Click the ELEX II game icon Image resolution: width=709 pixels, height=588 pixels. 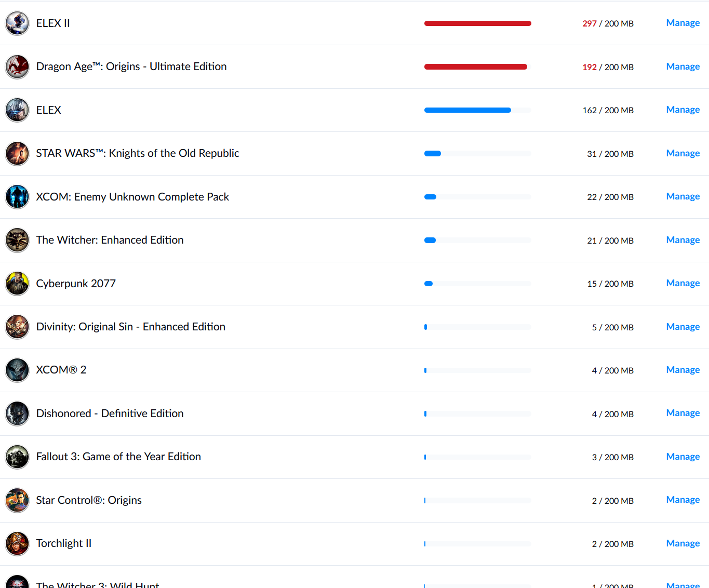[x=17, y=23]
